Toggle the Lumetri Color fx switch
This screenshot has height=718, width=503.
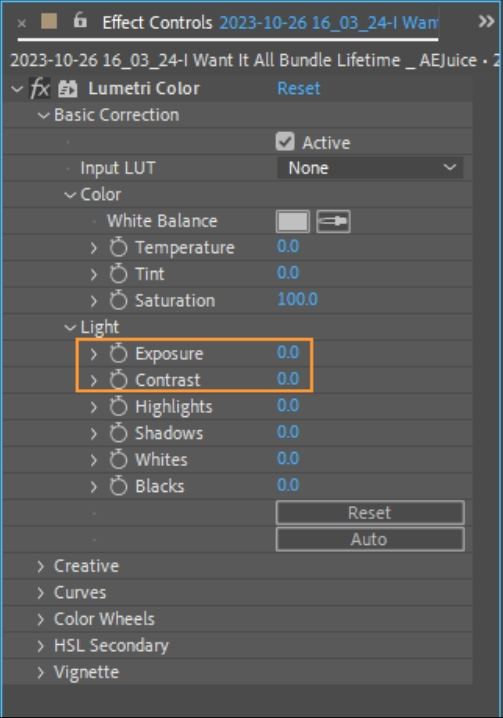pyautogui.click(x=40, y=88)
